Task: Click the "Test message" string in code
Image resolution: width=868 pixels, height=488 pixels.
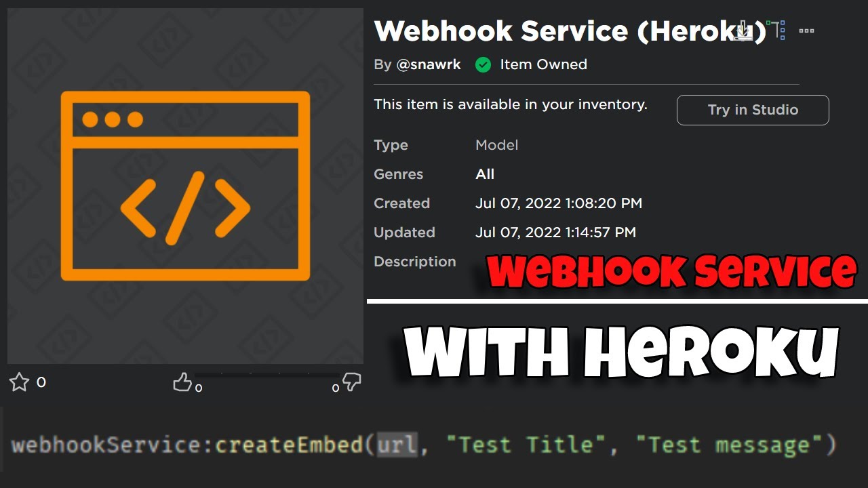Action: tap(731, 445)
